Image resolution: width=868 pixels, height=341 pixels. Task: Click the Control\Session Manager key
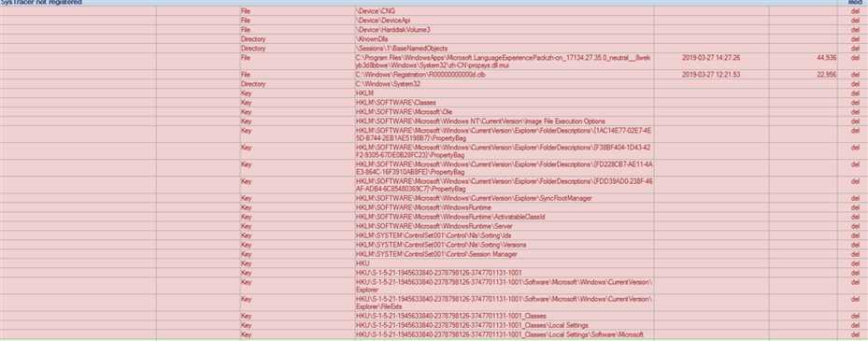(436, 254)
